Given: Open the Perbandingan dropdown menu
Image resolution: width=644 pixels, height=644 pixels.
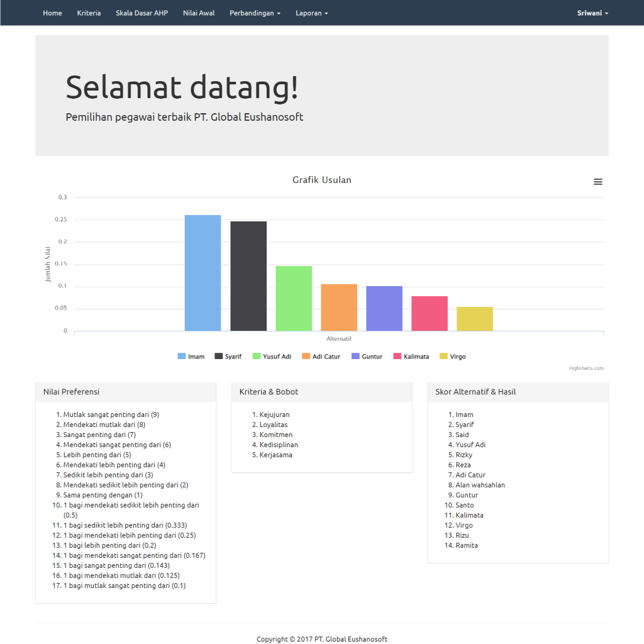Looking at the screenshot, I should [255, 13].
